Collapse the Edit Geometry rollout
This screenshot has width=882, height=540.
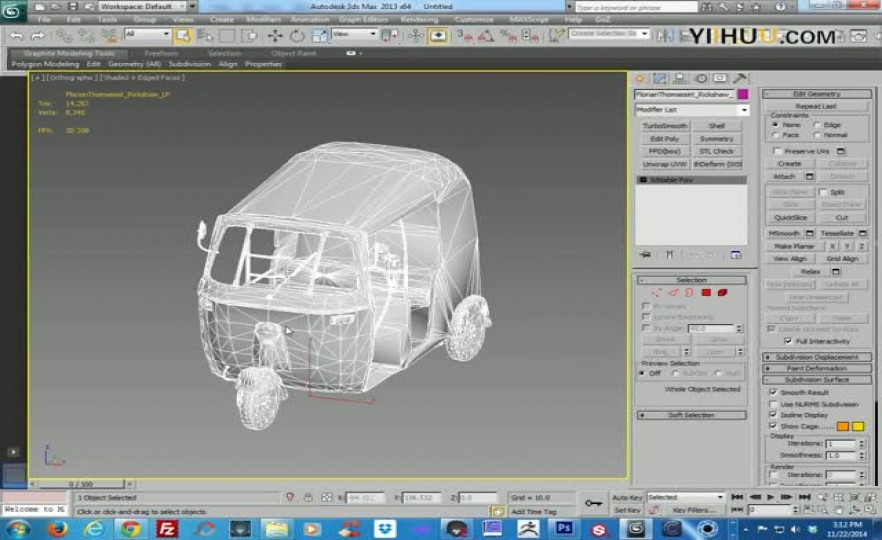[x=817, y=94]
